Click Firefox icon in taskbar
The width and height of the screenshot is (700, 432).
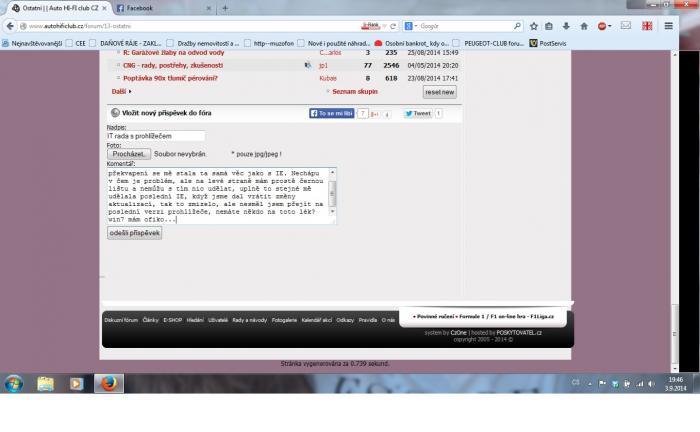pos(106,383)
